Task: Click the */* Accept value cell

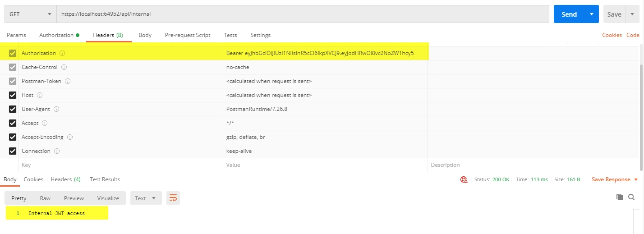Action: (325, 123)
